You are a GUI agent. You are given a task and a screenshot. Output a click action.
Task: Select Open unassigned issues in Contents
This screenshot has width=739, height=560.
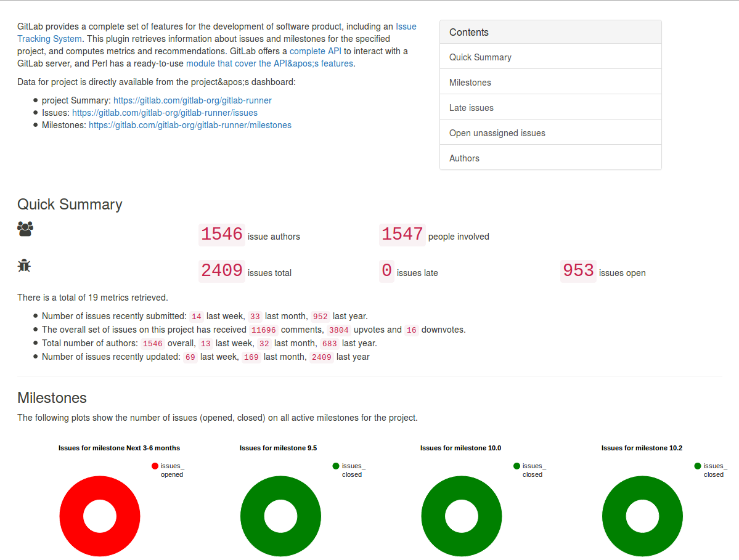(496, 132)
